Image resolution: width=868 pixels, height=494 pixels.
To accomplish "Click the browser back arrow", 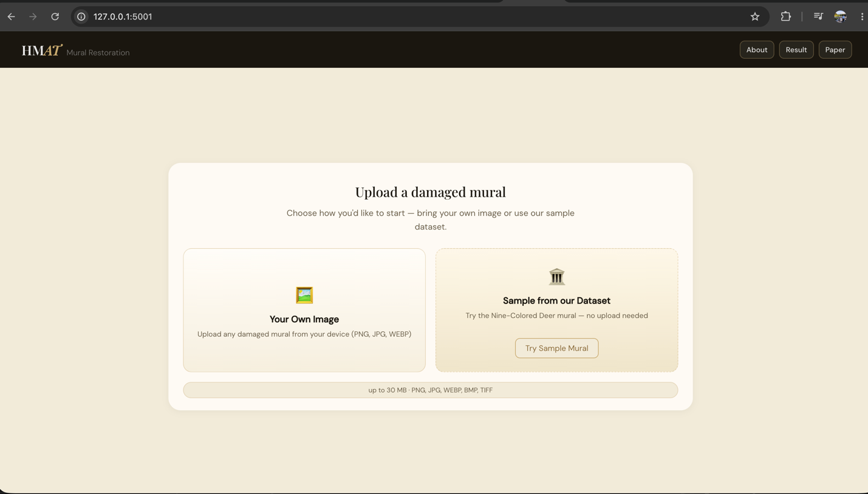I will pos(12,17).
